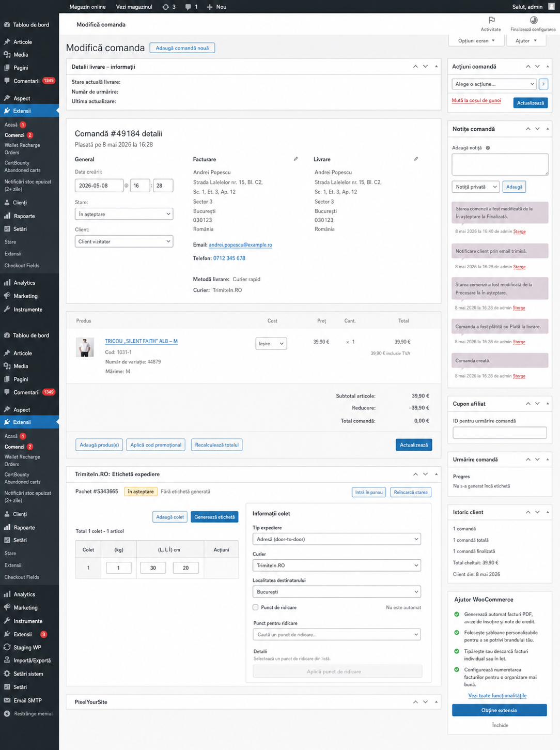Screen dimensions: 560x750
Task: Open Ajutor help tab
Action: click(x=526, y=40)
